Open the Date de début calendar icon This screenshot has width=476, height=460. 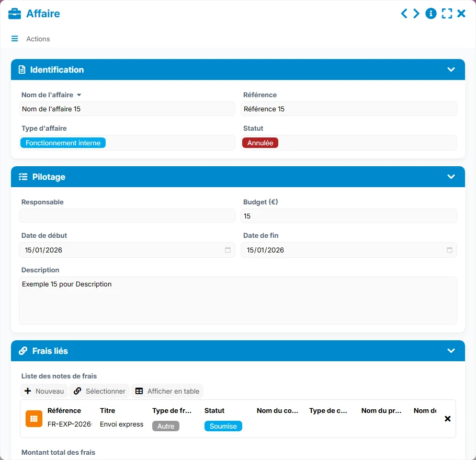point(228,250)
